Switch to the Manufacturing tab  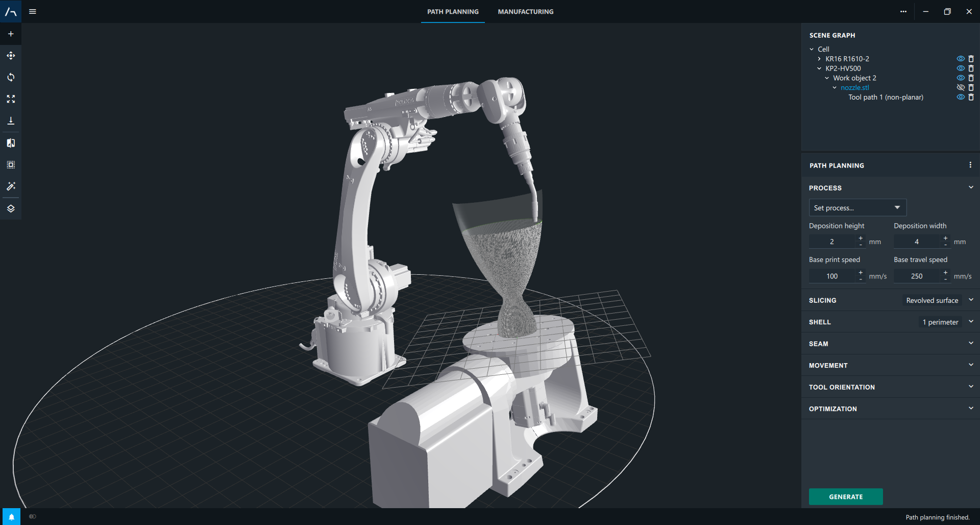point(525,11)
